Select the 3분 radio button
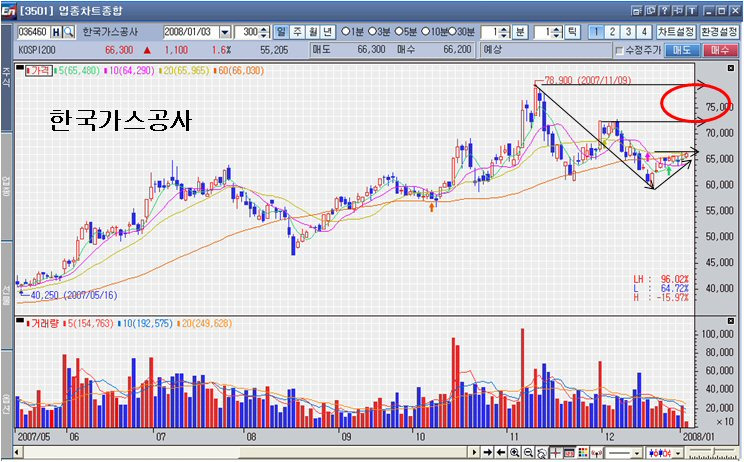Screen dimensions: 744x462 [x=372, y=32]
